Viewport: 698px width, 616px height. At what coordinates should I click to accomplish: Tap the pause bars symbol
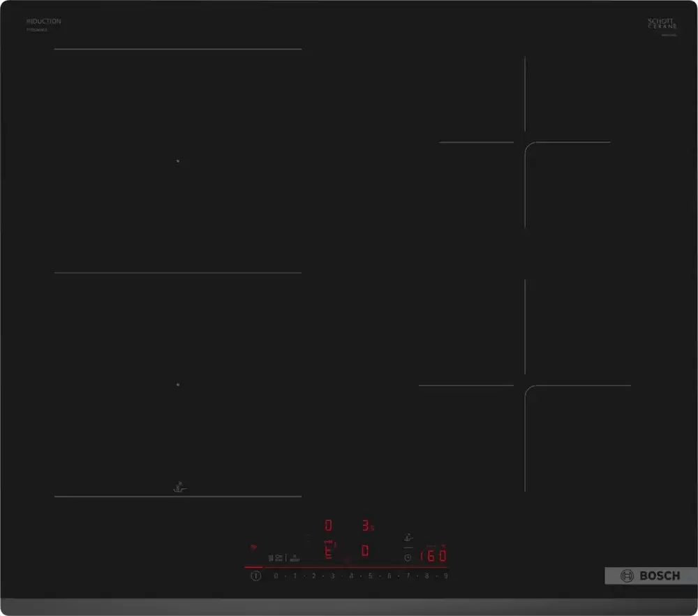(x=271, y=557)
